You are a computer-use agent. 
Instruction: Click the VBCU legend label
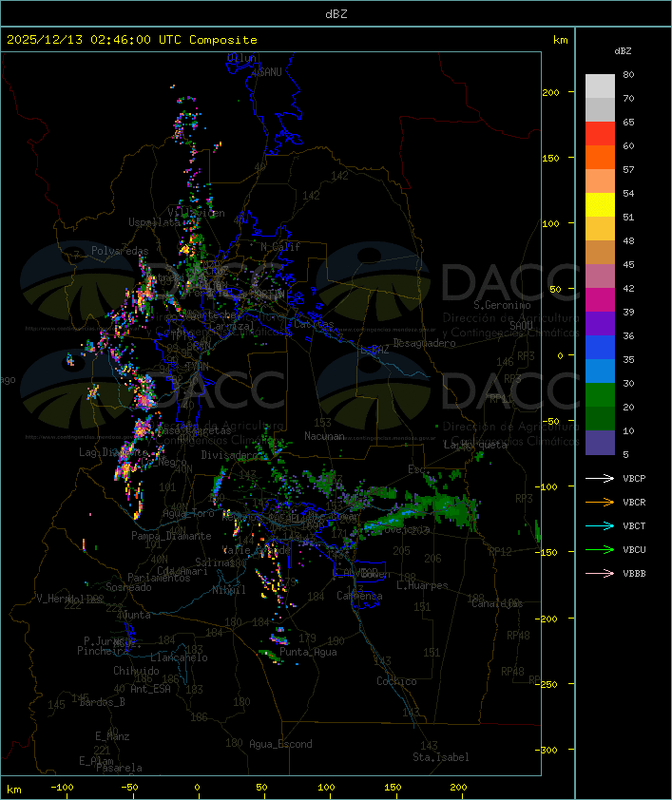tap(634, 550)
